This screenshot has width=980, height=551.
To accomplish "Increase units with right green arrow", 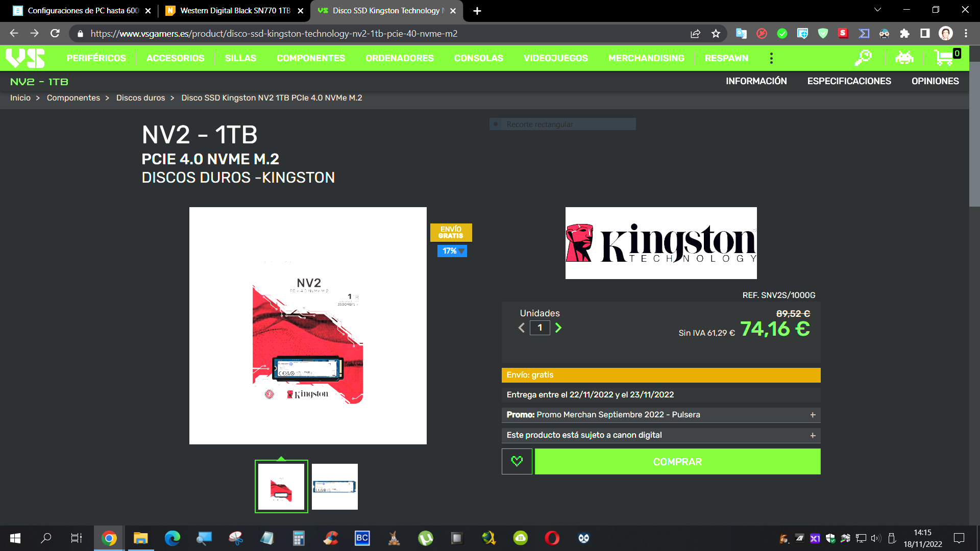I will click(x=558, y=328).
